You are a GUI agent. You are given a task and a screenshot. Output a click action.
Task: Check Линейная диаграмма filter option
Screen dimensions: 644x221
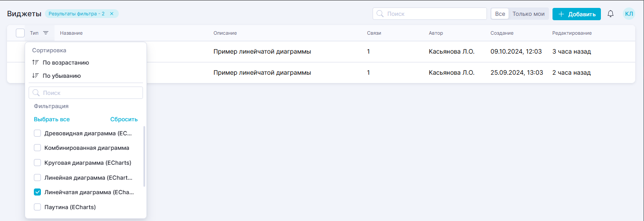(37, 178)
